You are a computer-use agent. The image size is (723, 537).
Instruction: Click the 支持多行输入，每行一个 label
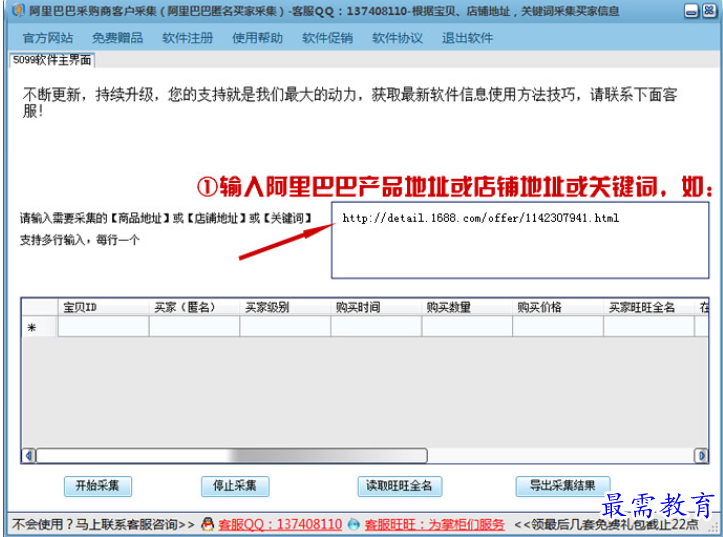(x=79, y=240)
